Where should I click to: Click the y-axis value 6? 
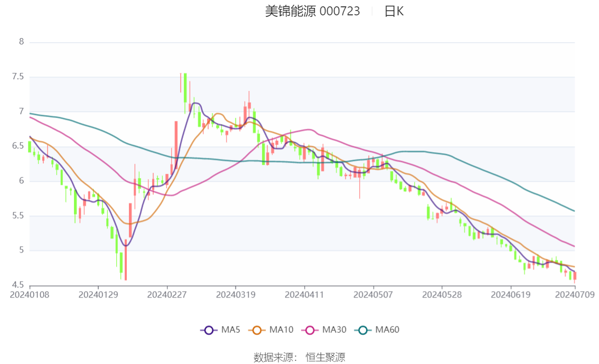tap(21, 181)
